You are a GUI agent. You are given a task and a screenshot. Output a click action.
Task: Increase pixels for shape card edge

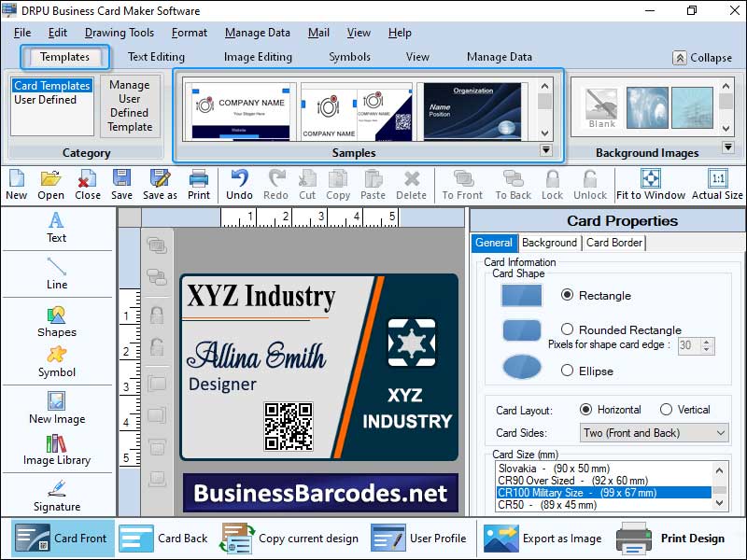[x=707, y=342]
